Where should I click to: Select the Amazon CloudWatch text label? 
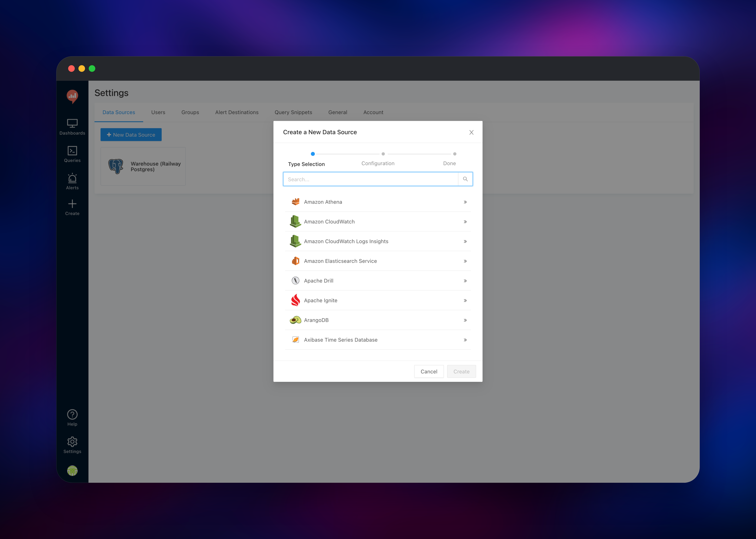pos(329,222)
